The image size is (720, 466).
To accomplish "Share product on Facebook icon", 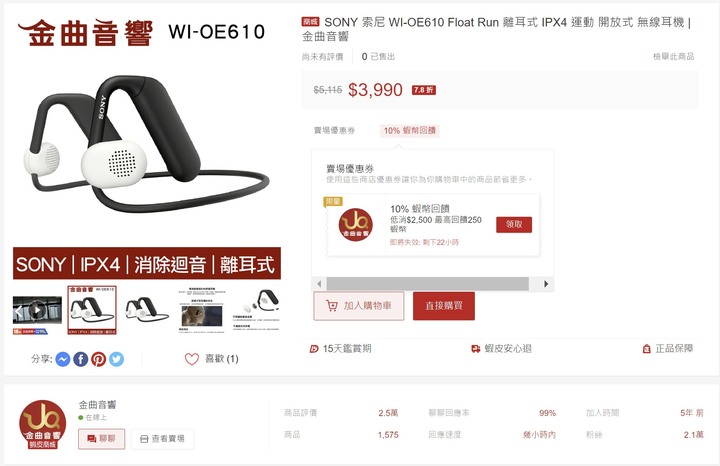I will [x=80, y=359].
